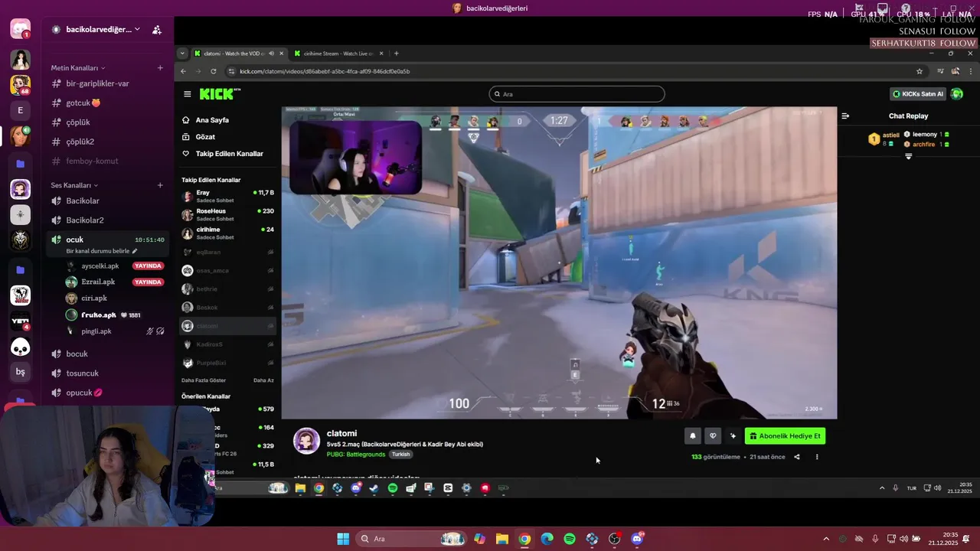Open the 'bş' server in Discord server list
The image size is (980, 551).
21,372
